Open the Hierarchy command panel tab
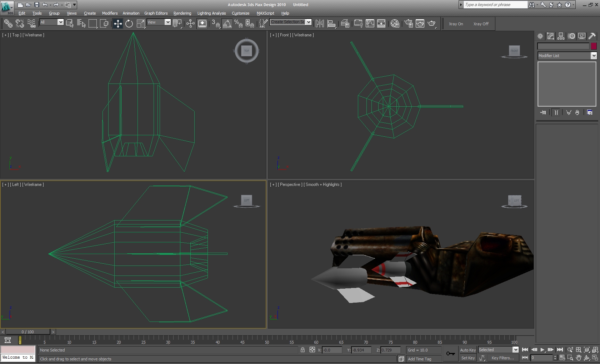The image size is (600, 364). [561, 36]
